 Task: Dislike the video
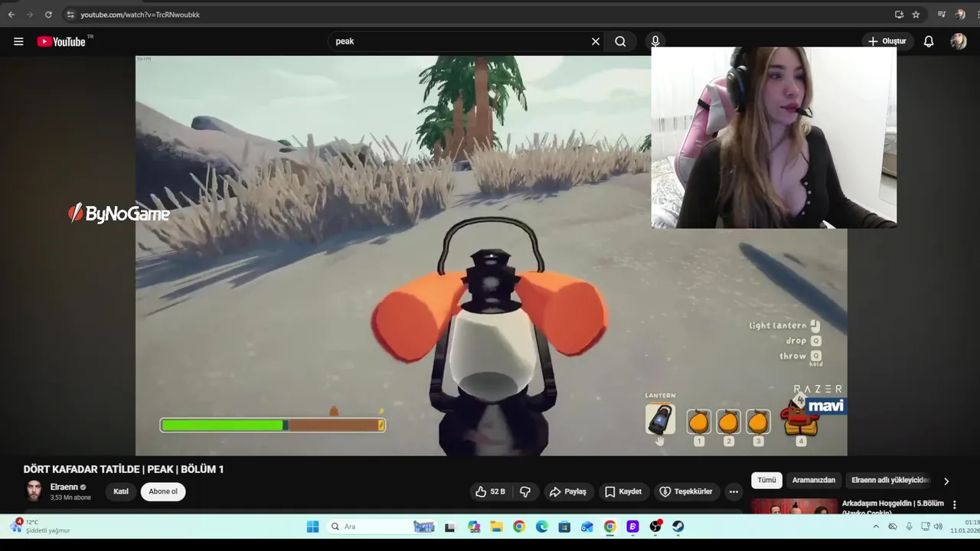coord(525,491)
